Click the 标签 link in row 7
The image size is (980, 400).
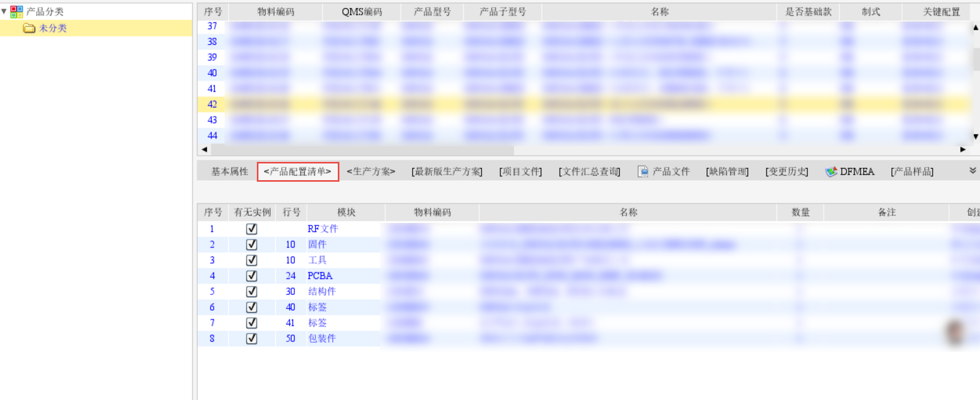pos(317,323)
